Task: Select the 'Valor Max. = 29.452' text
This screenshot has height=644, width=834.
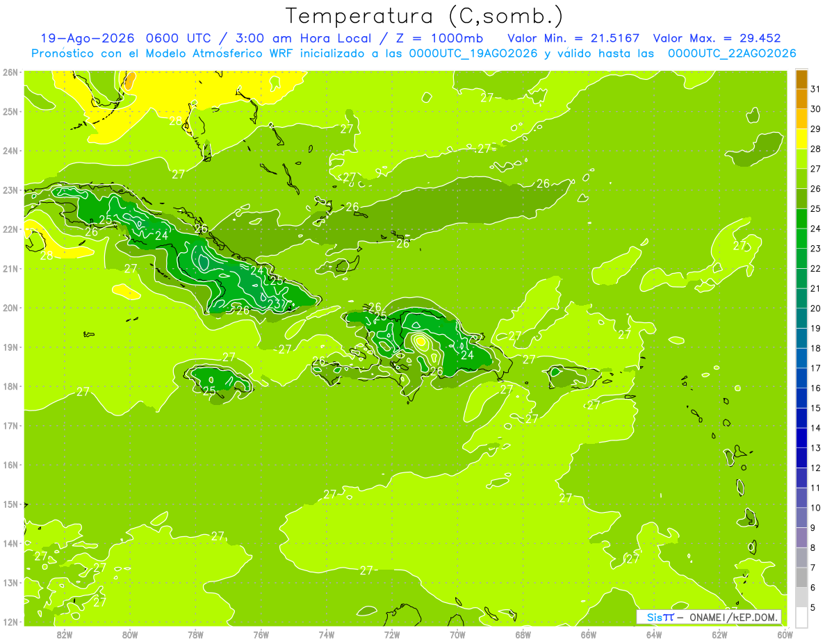Action: (x=717, y=39)
